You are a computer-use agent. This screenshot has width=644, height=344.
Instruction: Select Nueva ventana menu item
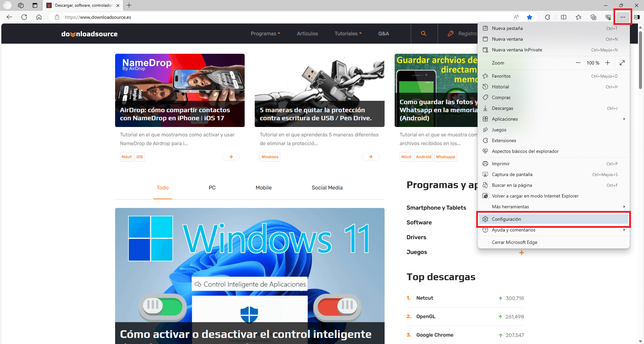click(x=553, y=39)
